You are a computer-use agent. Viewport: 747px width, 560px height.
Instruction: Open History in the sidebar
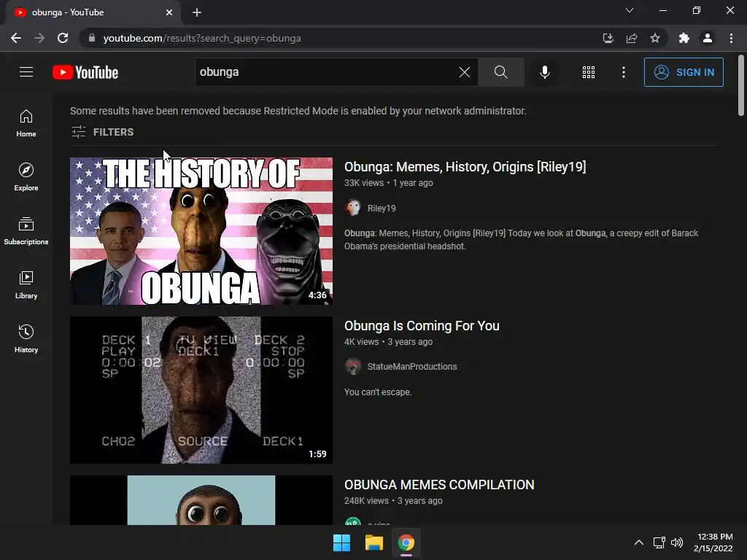click(x=26, y=338)
